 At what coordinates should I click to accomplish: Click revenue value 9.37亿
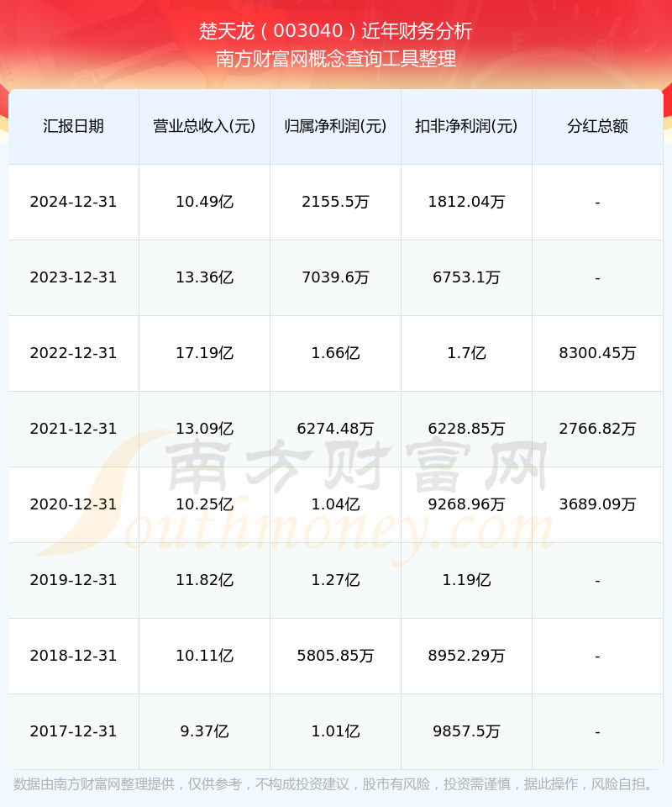(x=205, y=731)
